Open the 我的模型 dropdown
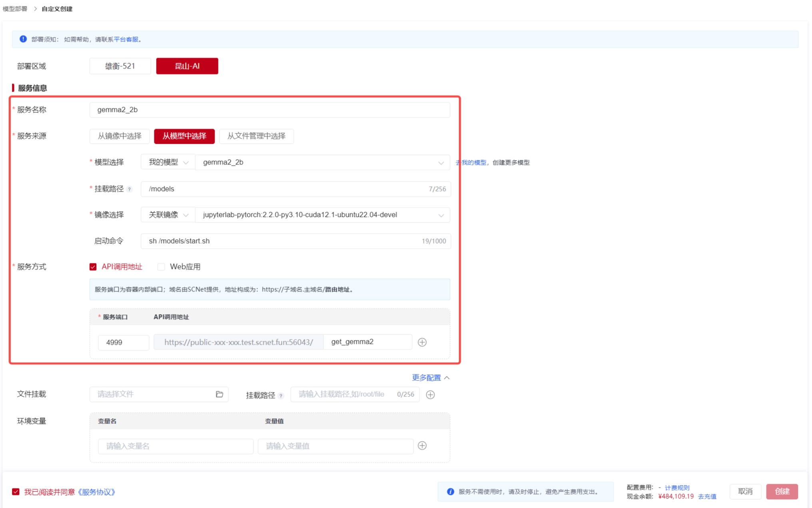The image size is (812, 508). [168, 162]
